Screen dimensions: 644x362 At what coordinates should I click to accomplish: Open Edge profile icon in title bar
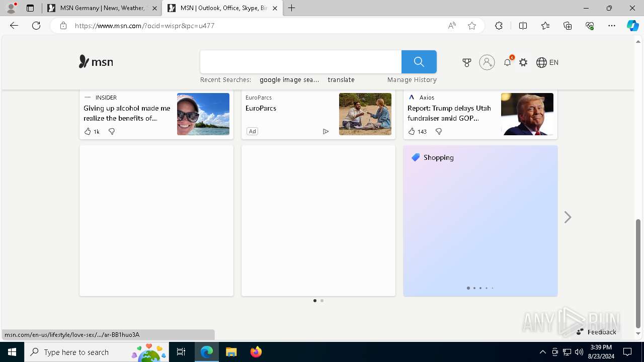pyautogui.click(x=11, y=8)
